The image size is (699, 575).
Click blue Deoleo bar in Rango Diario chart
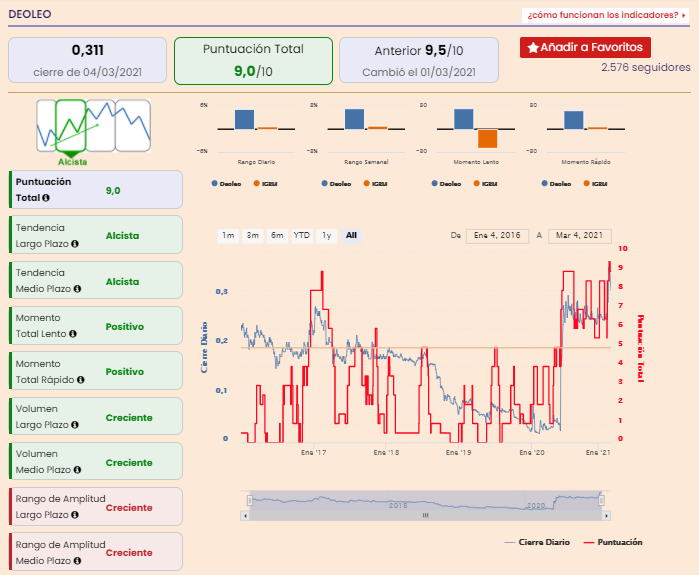tap(244, 119)
